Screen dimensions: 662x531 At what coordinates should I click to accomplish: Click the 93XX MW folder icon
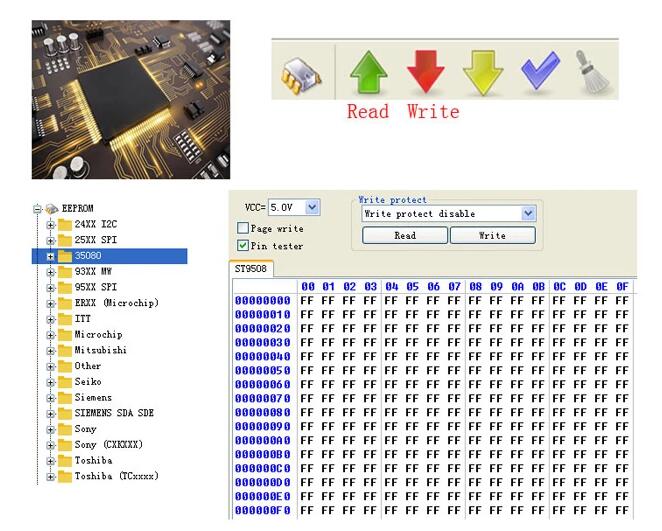tap(65, 271)
